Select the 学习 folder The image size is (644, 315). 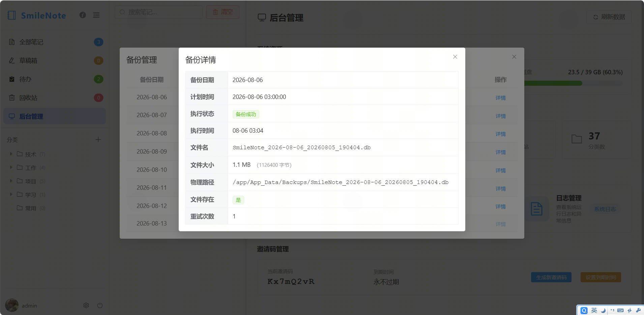[x=31, y=195]
